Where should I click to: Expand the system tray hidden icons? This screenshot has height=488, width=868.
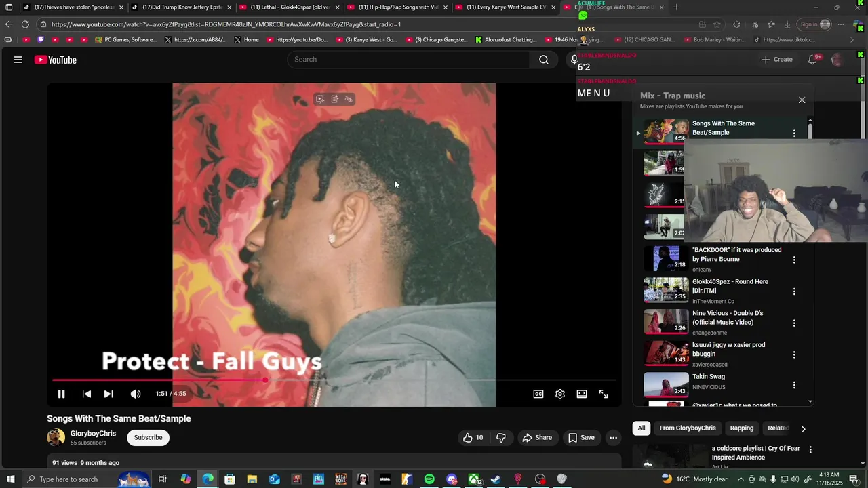click(x=741, y=479)
